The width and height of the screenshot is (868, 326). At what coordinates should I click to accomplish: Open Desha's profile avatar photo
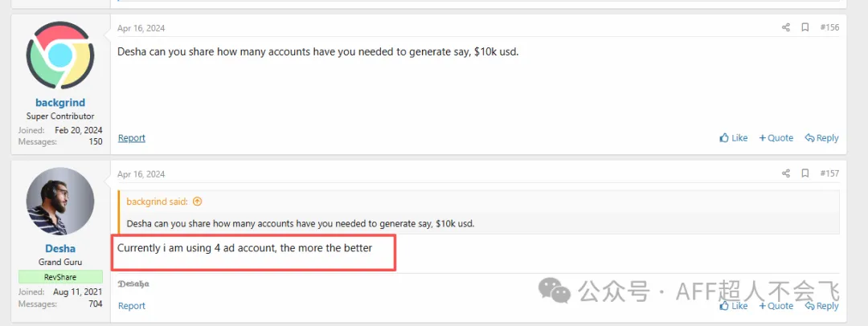tap(60, 202)
